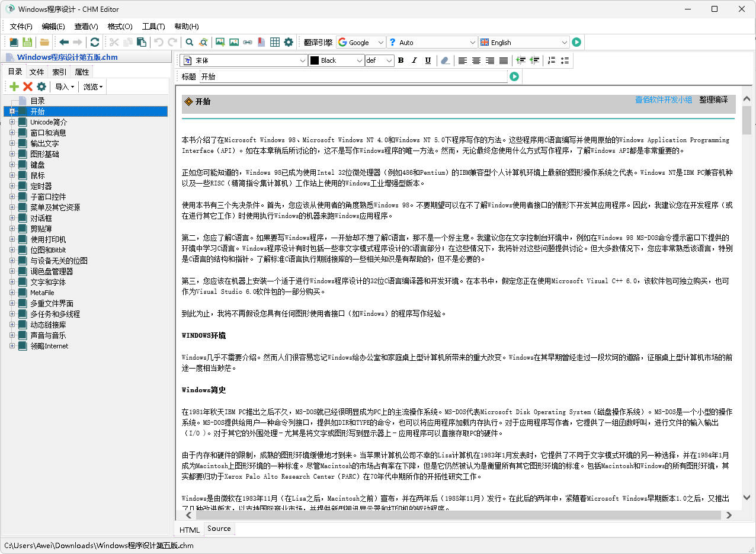
Task: Open the 浏览 browse dropdown
Action: pyautogui.click(x=93, y=87)
